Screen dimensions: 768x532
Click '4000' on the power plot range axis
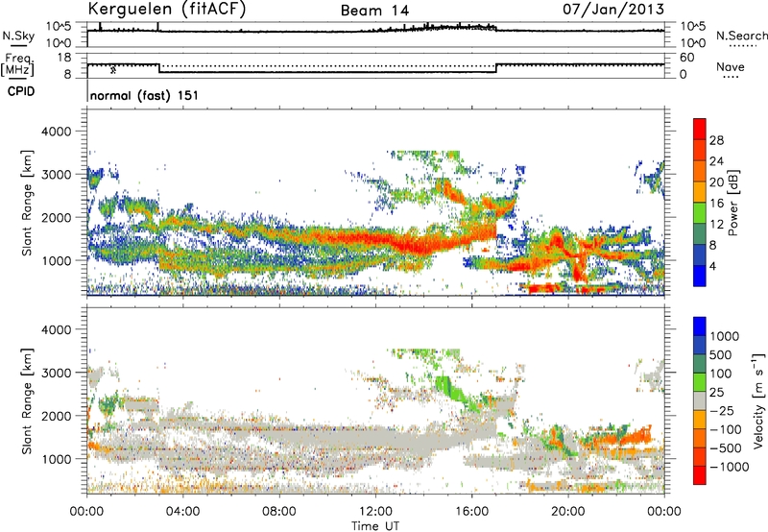coord(56,132)
